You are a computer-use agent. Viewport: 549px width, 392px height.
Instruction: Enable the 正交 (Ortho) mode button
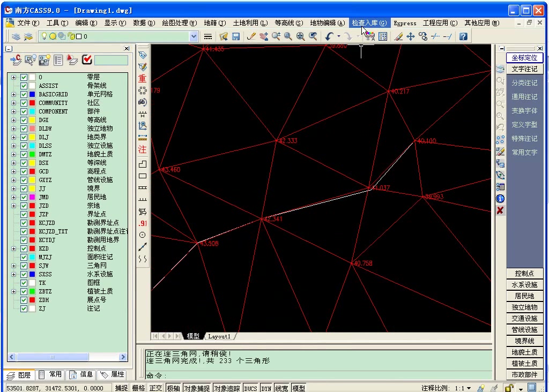click(x=155, y=388)
